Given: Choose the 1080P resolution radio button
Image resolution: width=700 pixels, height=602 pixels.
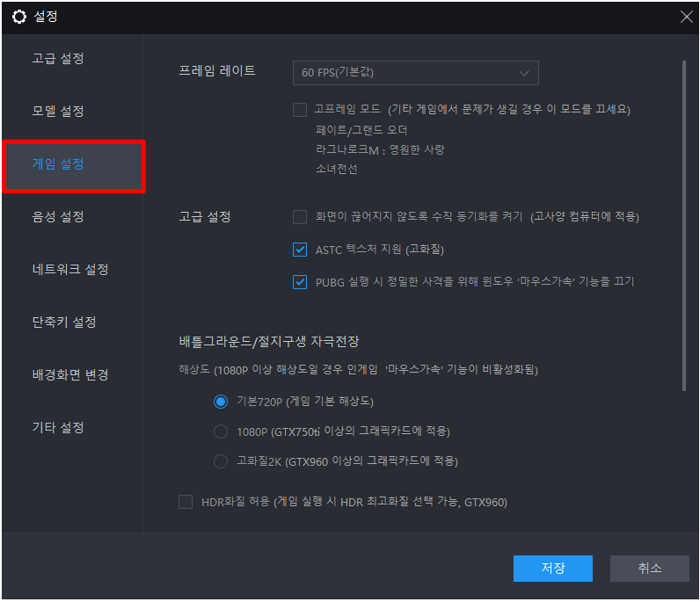Looking at the screenshot, I should pyautogui.click(x=221, y=432).
